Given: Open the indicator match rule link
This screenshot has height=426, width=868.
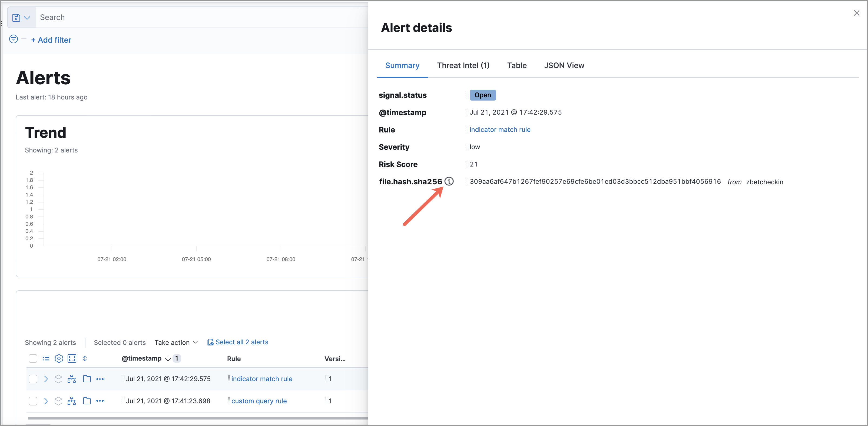Looking at the screenshot, I should click(x=500, y=129).
